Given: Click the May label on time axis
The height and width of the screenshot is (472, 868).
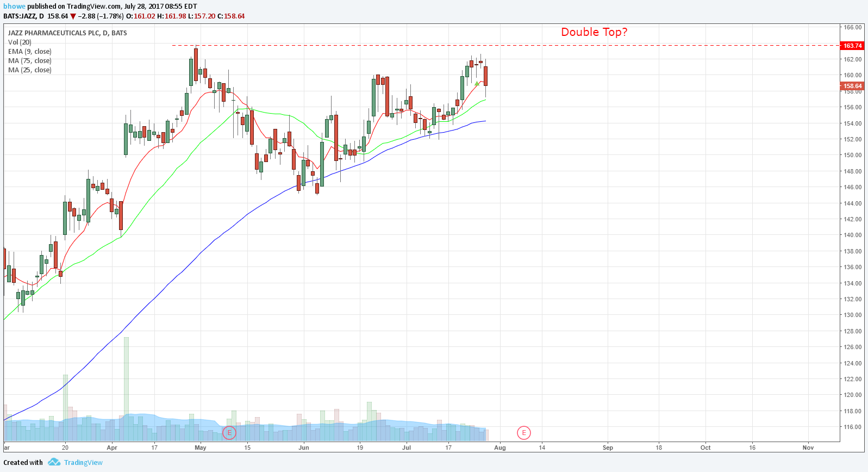Looking at the screenshot, I should click(x=201, y=448).
